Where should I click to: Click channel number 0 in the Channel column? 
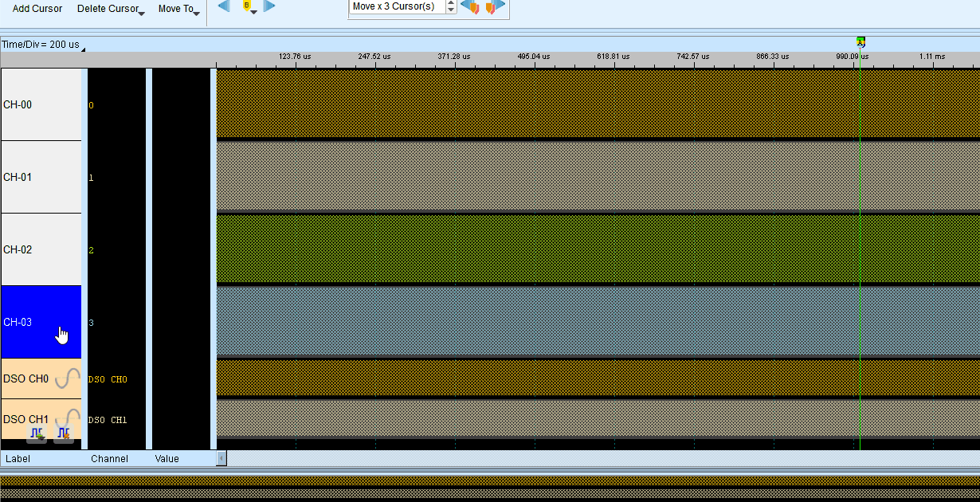coord(91,105)
